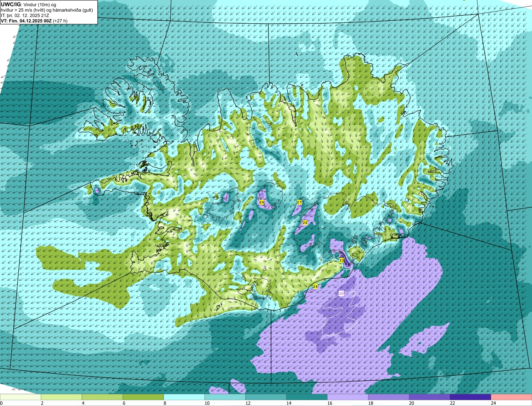The height and width of the screenshot is (406, 532).
Task: Click the 10–12 m/s pale teal legend swatch
Action: 225,397
